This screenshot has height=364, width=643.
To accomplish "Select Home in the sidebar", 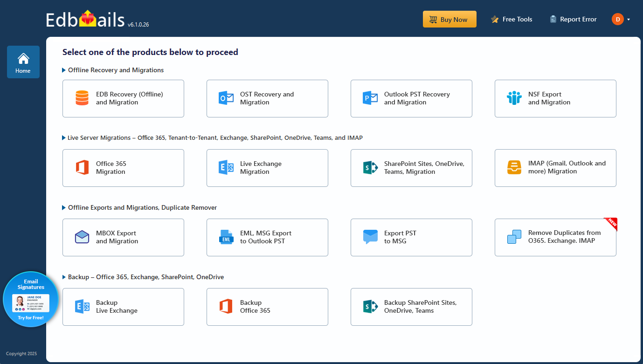I will [x=23, y=62].
